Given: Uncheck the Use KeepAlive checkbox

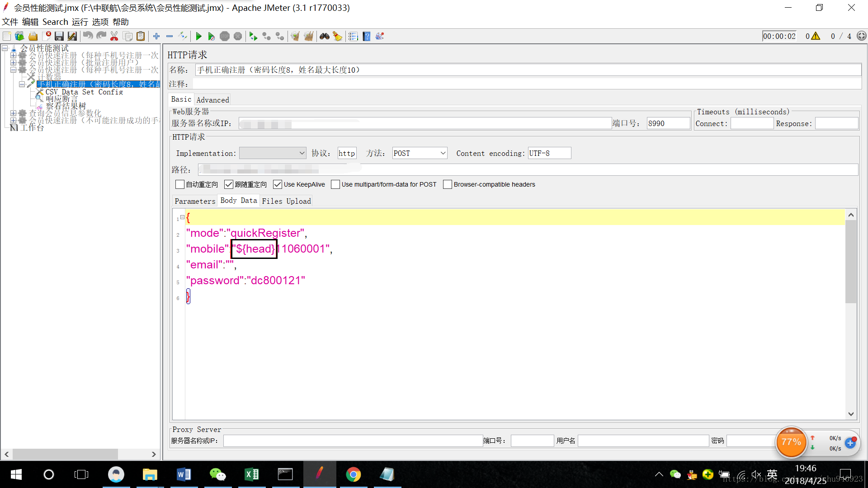Looking at the screenshot, I should (x=278, y=184).
